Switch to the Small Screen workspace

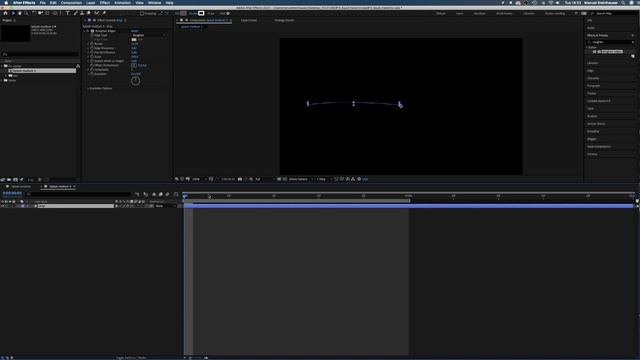point(504,13)
